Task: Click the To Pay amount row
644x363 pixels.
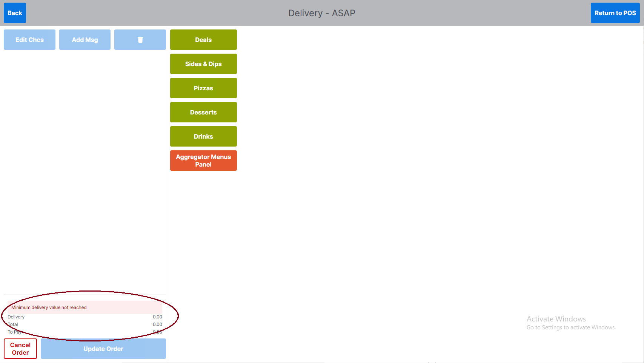Action: tap(85, 332)
